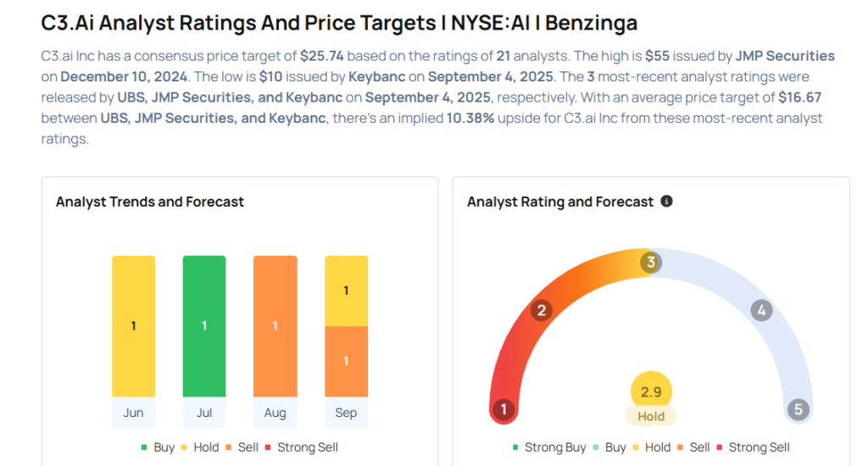868x466 pixels.
Task: Click the Hold badge under the 2.9 score
Action: click(x=651, y=416)
